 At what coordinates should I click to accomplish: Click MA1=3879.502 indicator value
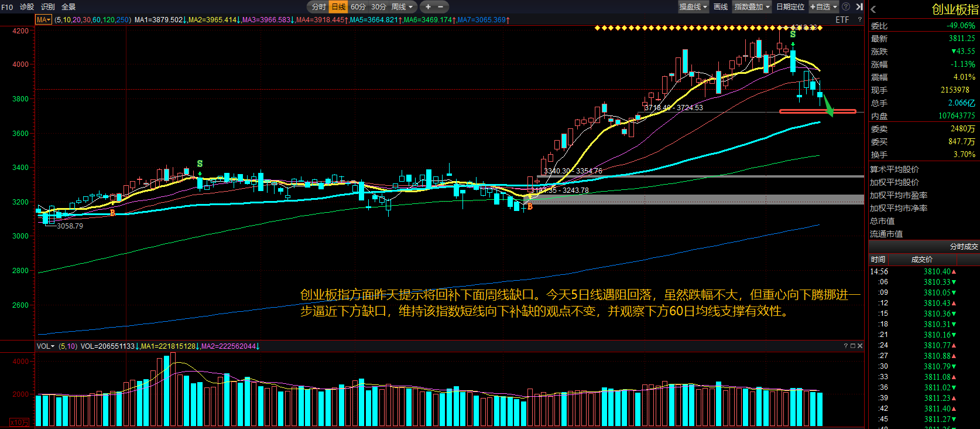click(160, 20)
